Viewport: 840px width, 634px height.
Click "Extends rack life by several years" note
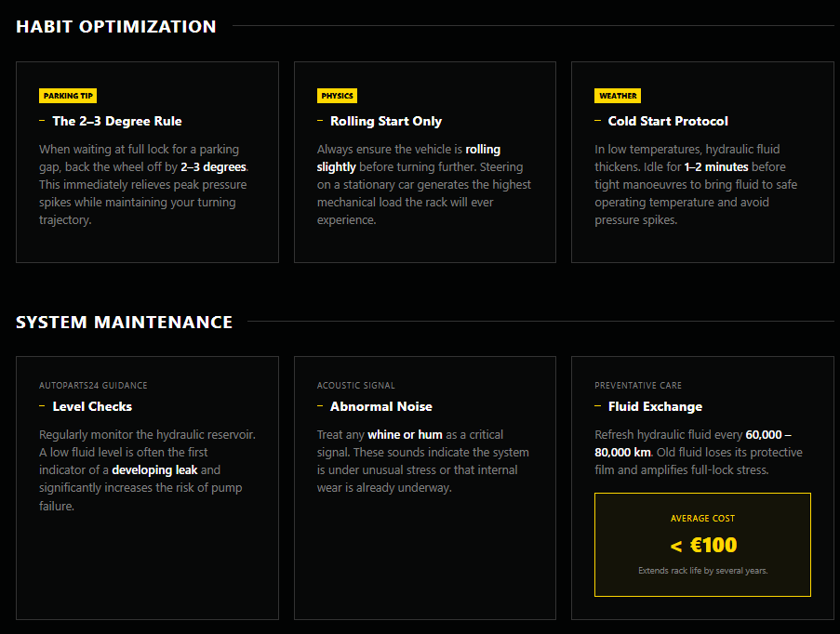point(702,571)
